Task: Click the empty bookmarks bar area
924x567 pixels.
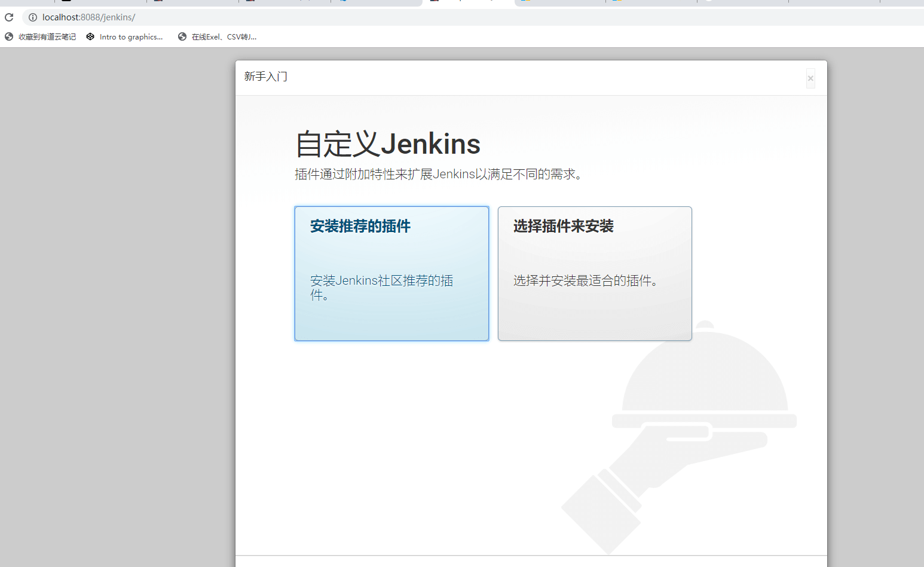Action: (538, 36)
